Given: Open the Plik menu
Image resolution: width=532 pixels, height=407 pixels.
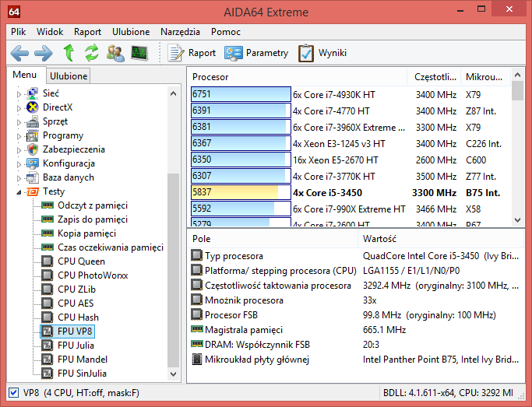Looking at the screenshot, I should (19, 32).
